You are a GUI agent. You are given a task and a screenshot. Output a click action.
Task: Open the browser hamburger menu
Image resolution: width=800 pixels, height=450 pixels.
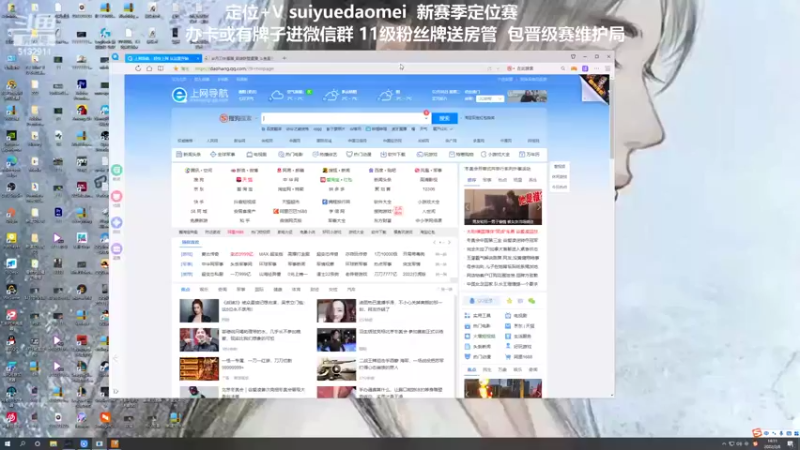(x=607, y=68)
